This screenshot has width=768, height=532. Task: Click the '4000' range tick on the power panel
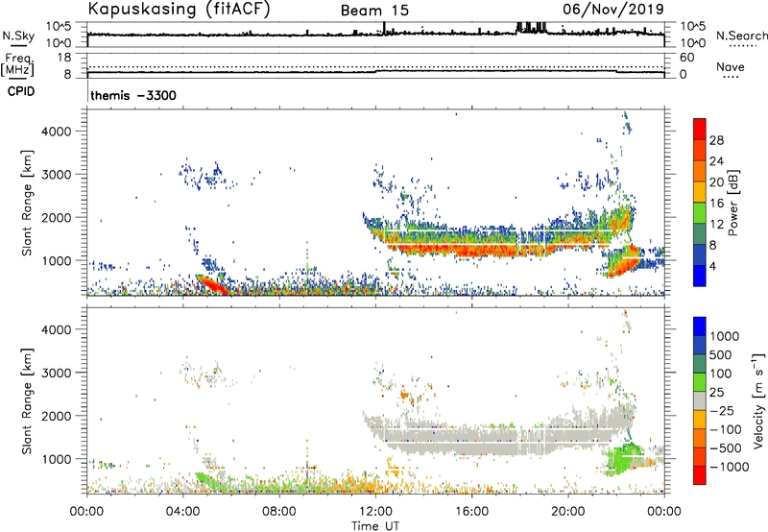pyautogui.click(x=57, y=132)
